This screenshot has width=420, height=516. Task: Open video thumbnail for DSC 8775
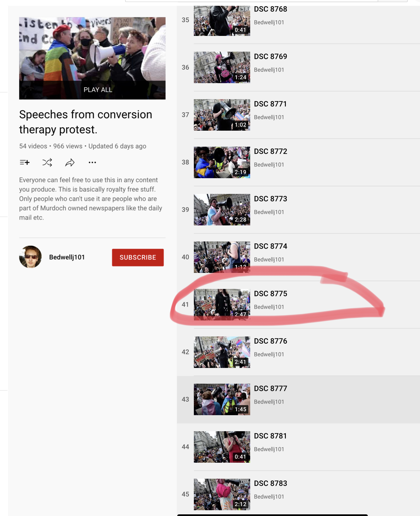coord(222,305)
